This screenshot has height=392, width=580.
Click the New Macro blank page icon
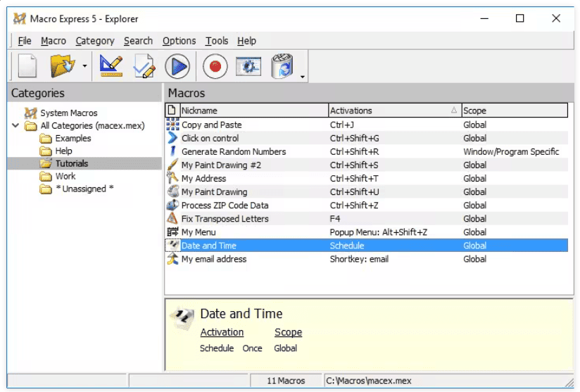(x=27, y=66)
